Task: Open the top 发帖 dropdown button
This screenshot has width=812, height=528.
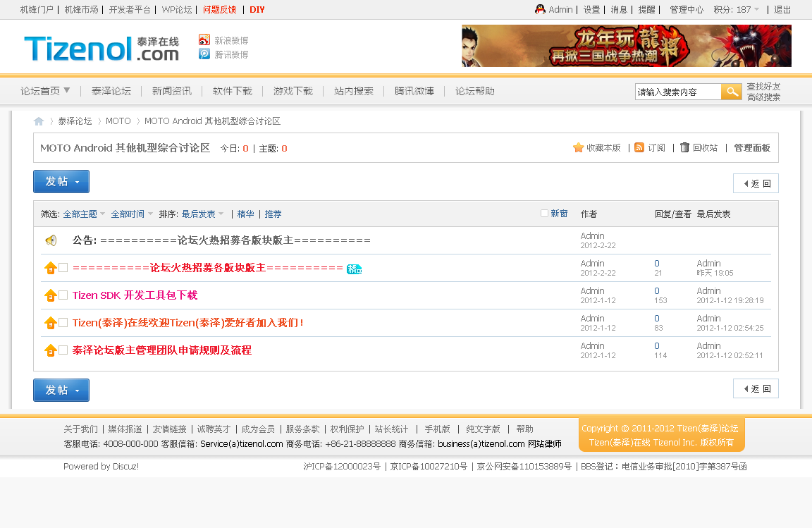Action: click(x=61, y=181)
